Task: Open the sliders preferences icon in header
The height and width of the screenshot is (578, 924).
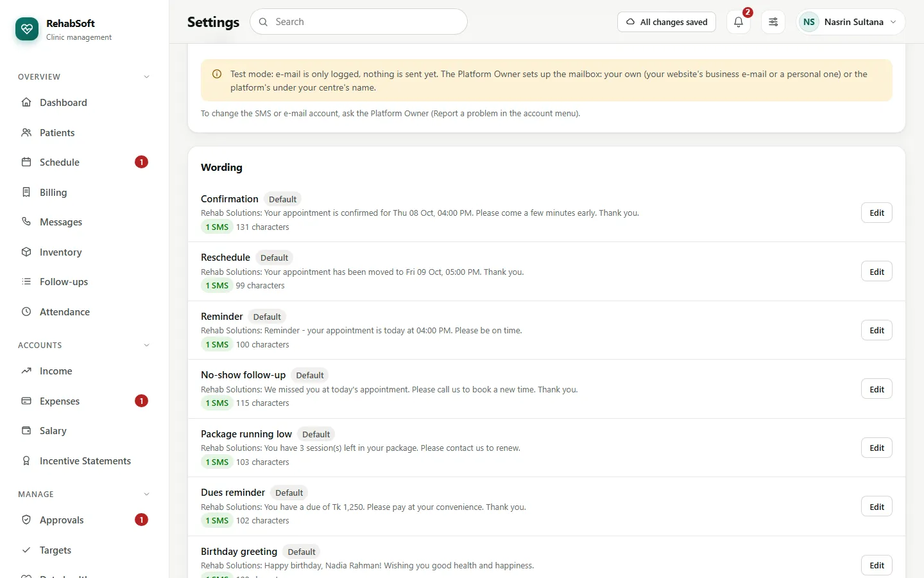Action: click(x=773, y=22)
